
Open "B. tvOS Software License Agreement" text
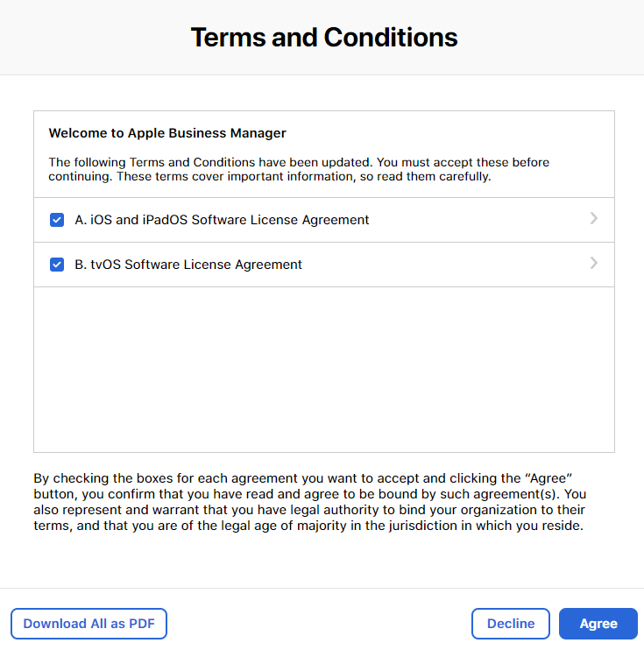tap(188, 265)
